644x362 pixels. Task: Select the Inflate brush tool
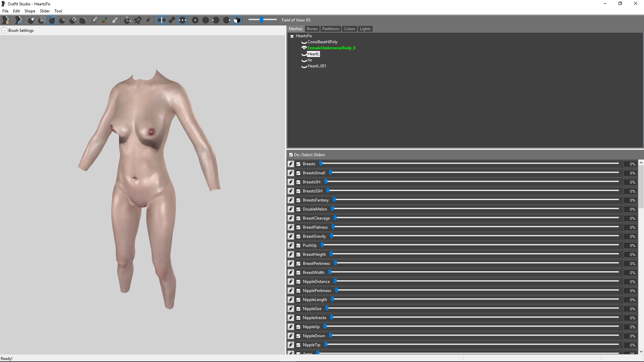(x=52, y=20)
